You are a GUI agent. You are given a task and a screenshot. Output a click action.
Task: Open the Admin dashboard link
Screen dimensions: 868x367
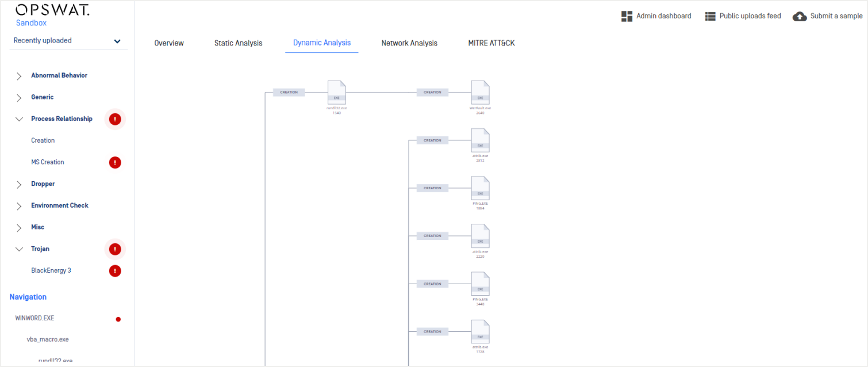click(x=664, y=16)
